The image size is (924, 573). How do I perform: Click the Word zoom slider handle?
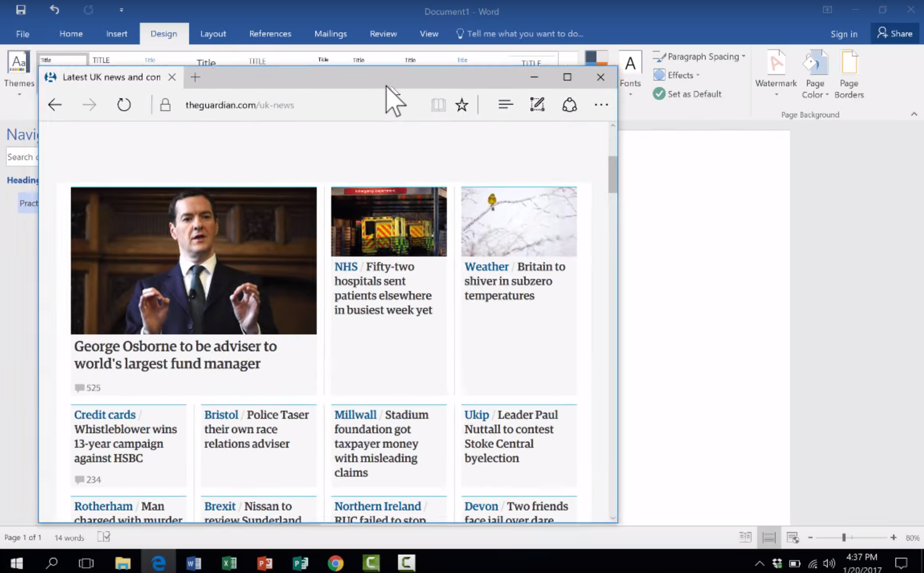[844, 537]
